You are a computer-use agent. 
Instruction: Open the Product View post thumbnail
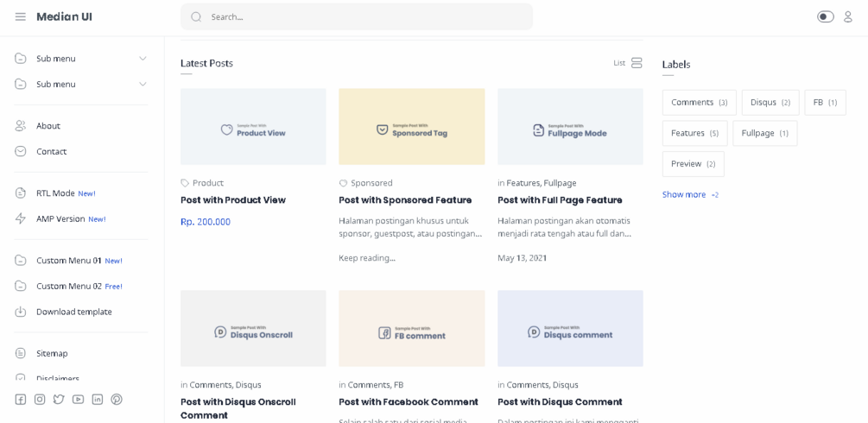(253, 127)
